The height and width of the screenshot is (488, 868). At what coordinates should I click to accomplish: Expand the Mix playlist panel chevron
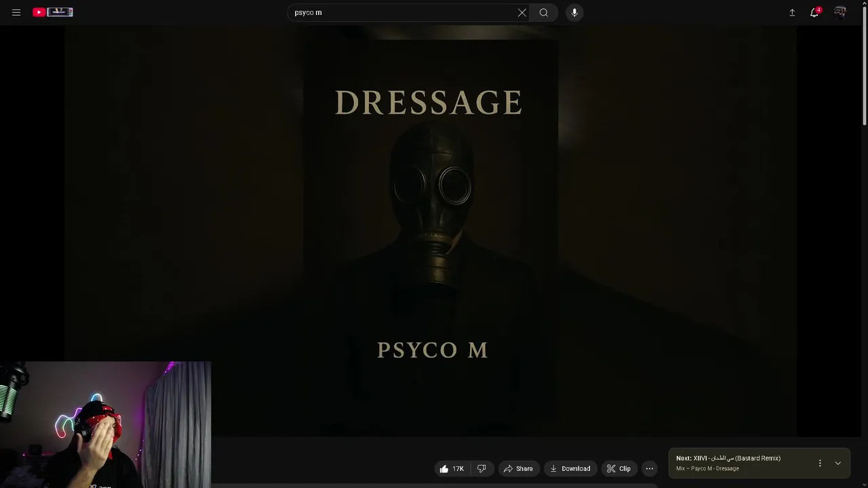[x=838, y=463]
